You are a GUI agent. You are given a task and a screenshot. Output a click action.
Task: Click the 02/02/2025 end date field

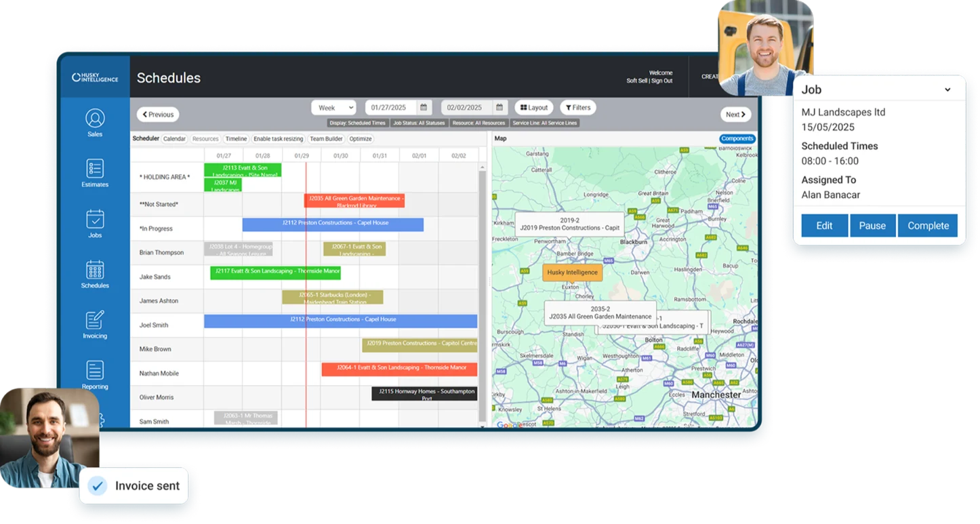point(467,107)
